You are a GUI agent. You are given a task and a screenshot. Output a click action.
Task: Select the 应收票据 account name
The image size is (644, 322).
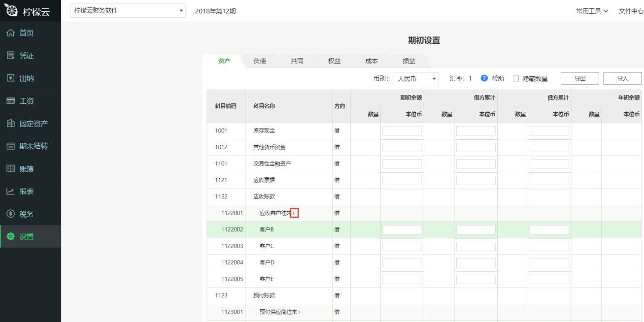(x=264, y=180)
